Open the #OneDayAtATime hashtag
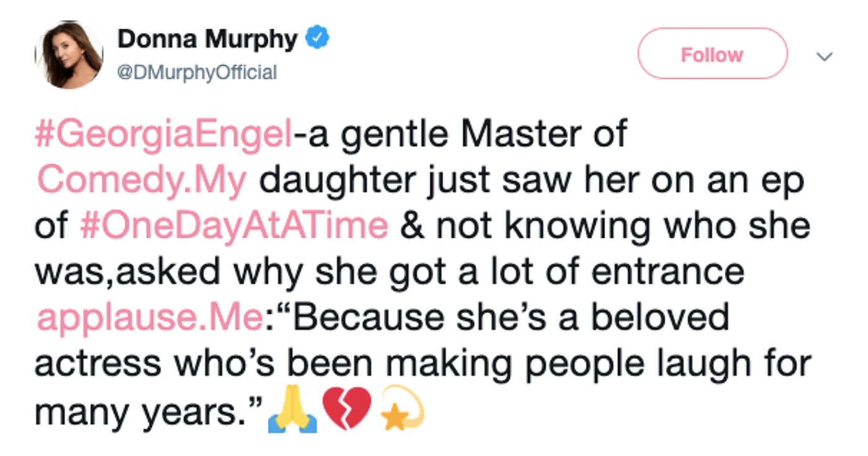 (234, 226)
